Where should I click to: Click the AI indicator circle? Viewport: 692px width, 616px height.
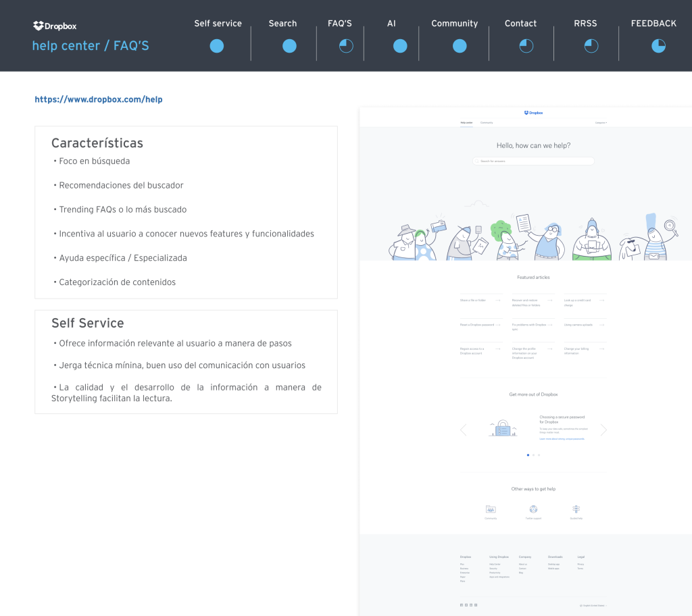point(400,46)
